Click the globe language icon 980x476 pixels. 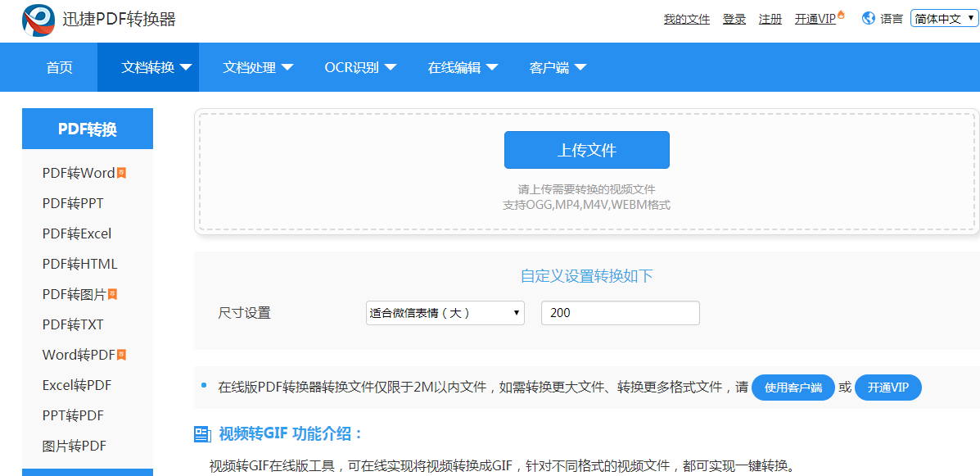pos(868,17)
